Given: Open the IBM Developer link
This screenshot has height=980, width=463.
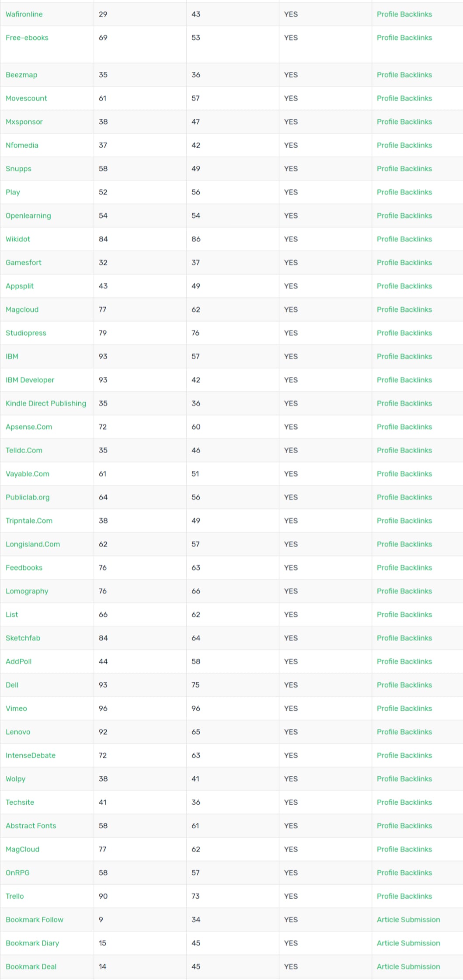Looking at the screenshot, I should [x=30, y=380].
